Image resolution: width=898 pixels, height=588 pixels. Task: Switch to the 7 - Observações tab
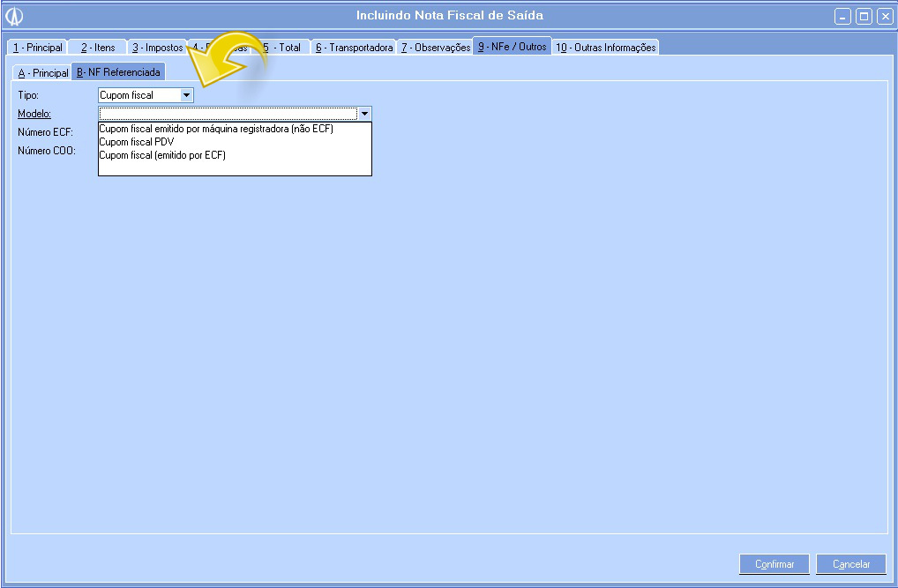click(x=436, y=48)
